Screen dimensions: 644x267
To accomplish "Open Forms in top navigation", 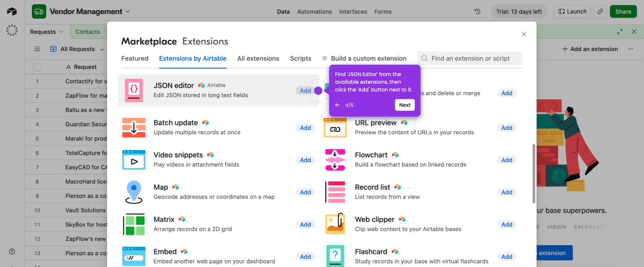I will [383, 12].
